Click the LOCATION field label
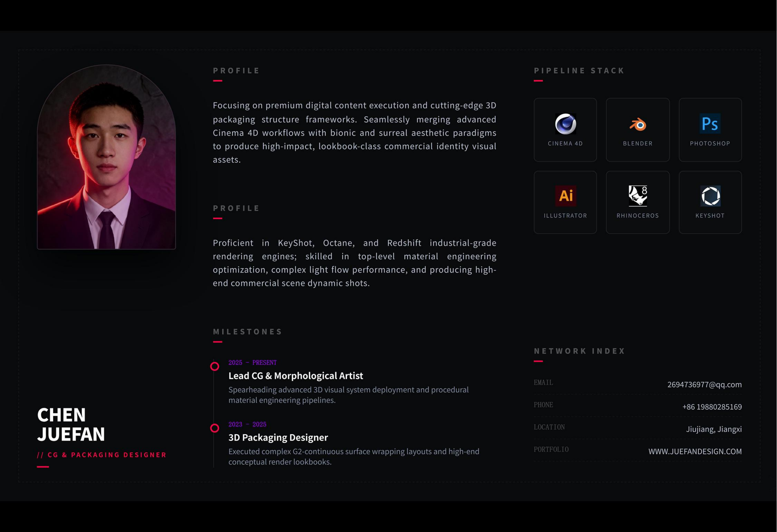Viewport: 777px width, 532px height. 549,427
